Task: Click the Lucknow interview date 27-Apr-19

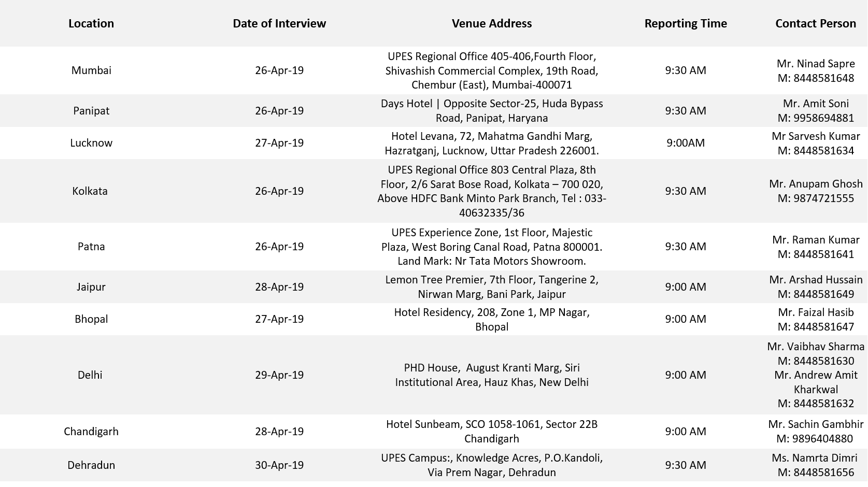Action: pyautogui.click(x=279, y=143)
